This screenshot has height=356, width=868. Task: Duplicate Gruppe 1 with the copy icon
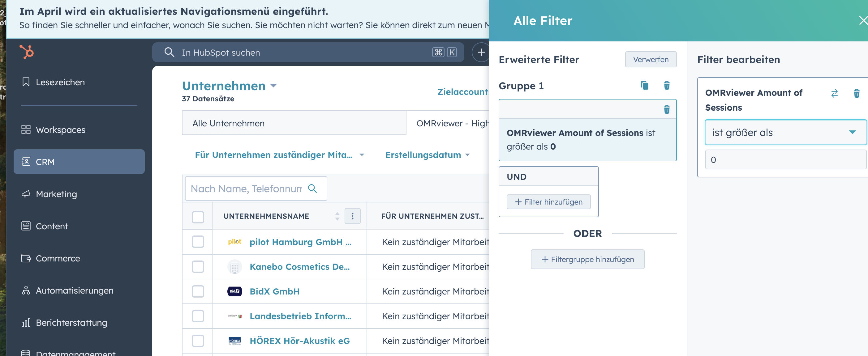(644, 86)
